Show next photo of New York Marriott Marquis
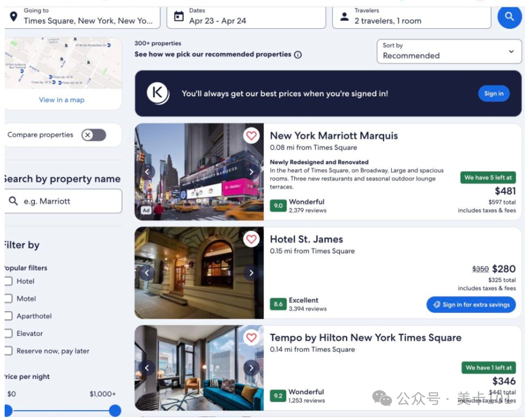The width and height of the screenshot is (529, 420). (x=251, y=171)
